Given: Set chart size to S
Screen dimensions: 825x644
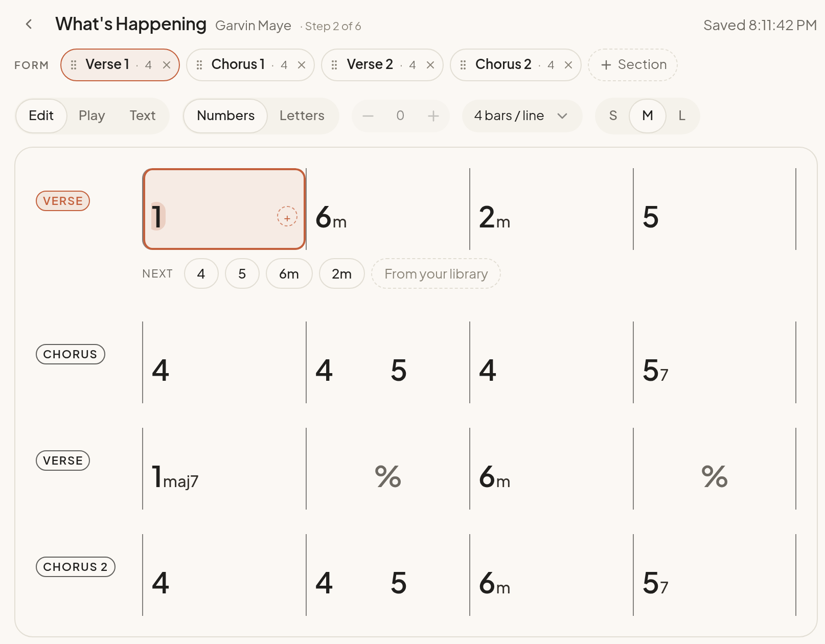Looking at the screenshot, I should pos(613,116).
